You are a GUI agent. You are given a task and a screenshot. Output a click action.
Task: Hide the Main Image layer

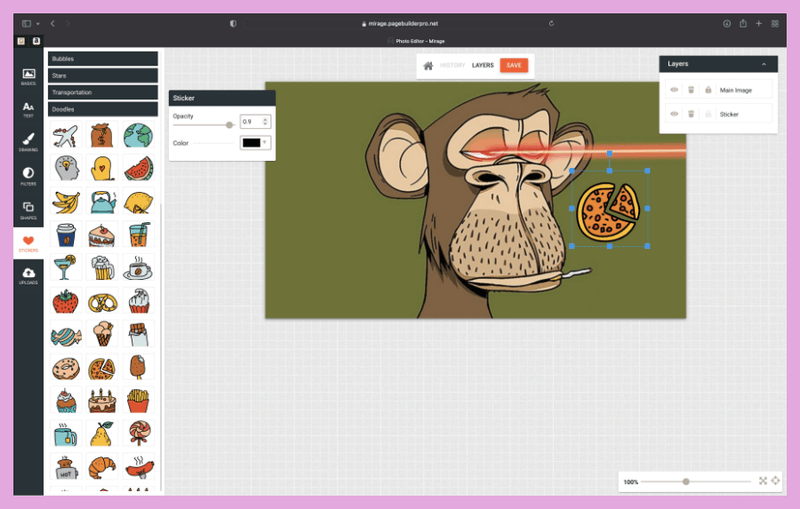coord(674,90)
